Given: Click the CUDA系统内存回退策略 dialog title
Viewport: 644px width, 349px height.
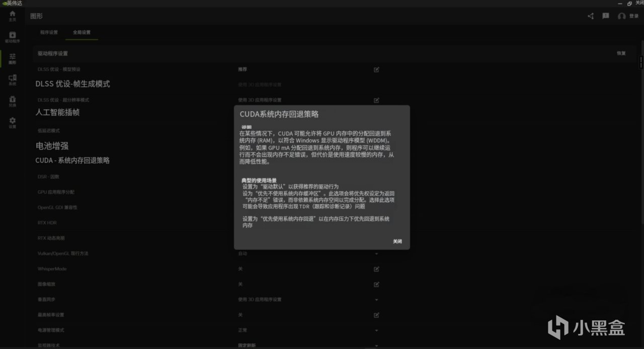Looking at the screenshot, I should click(x=279, y=114).
